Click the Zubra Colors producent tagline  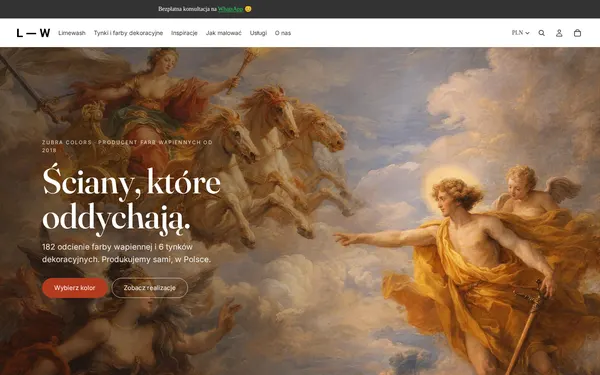(x=127, y=146)
